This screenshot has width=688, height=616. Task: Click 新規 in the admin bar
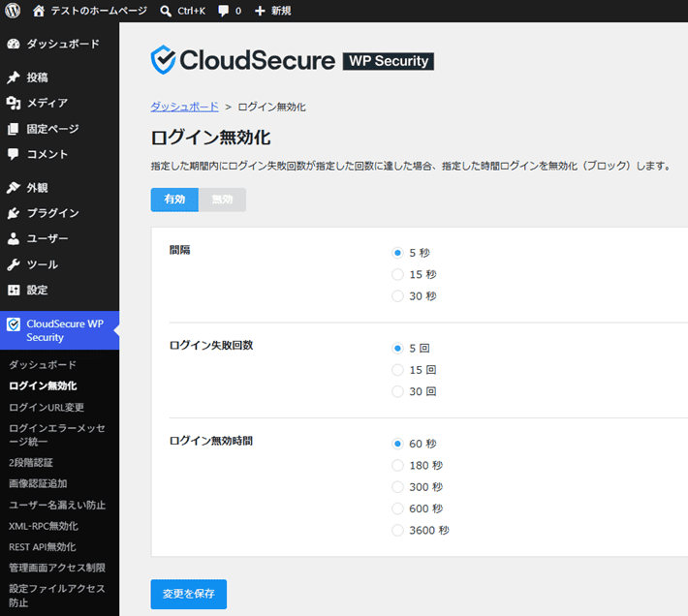[281, 11]
